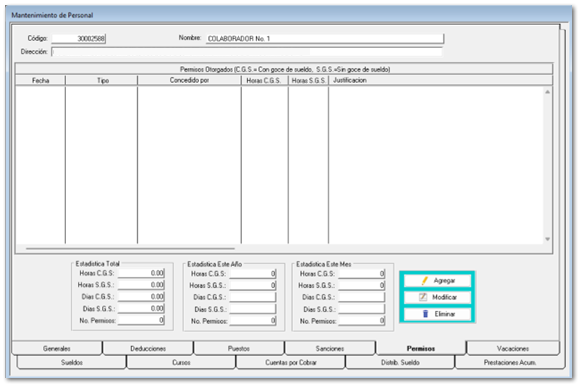Screen dimensions: 581x387
Task: Click Horas C.G.S. field in Estadística Este Mes
Action: coord(362,274)
